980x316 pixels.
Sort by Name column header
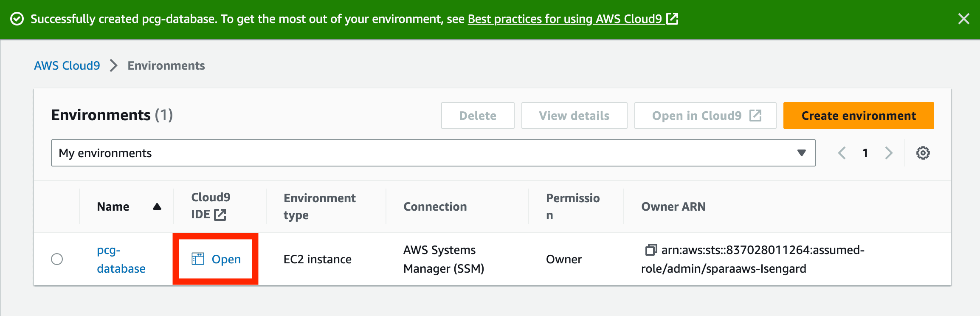pos(113,206)
